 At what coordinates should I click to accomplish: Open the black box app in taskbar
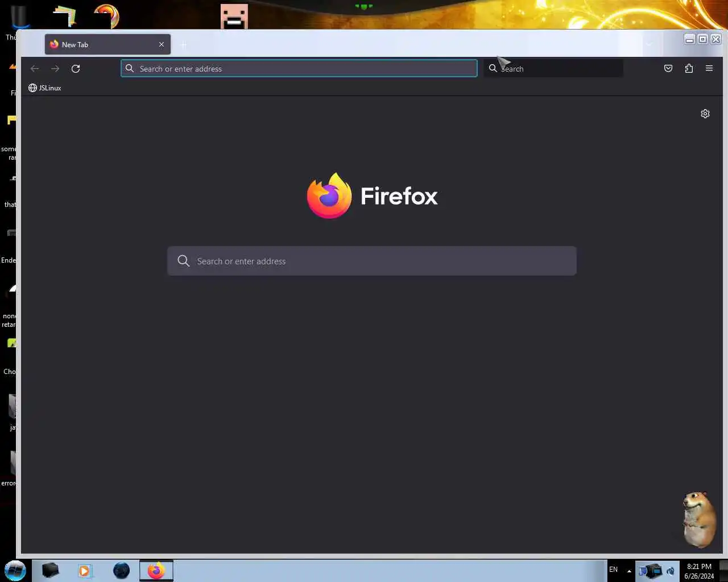(x=51, y=570)
